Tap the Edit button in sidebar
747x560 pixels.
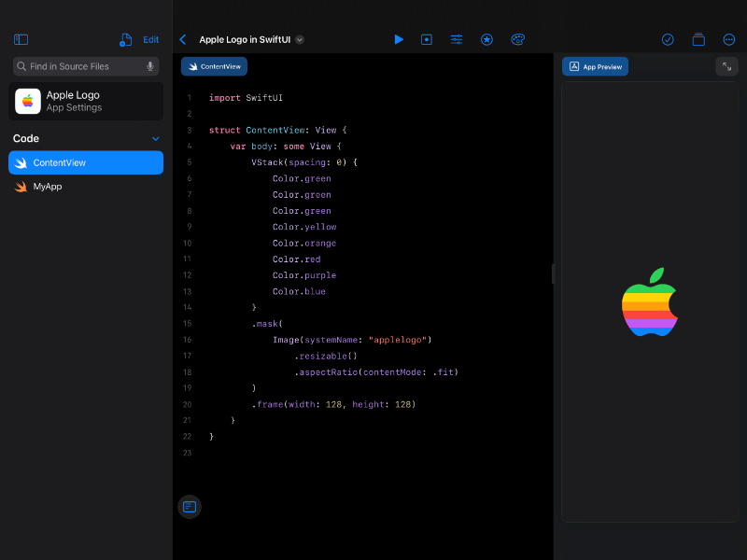click(150, 40)
